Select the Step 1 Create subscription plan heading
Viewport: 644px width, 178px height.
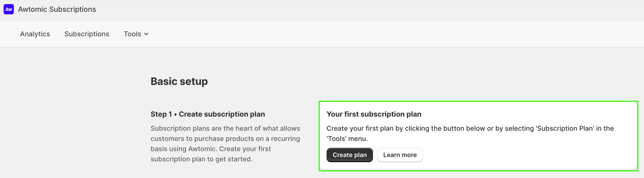(208, 114)
